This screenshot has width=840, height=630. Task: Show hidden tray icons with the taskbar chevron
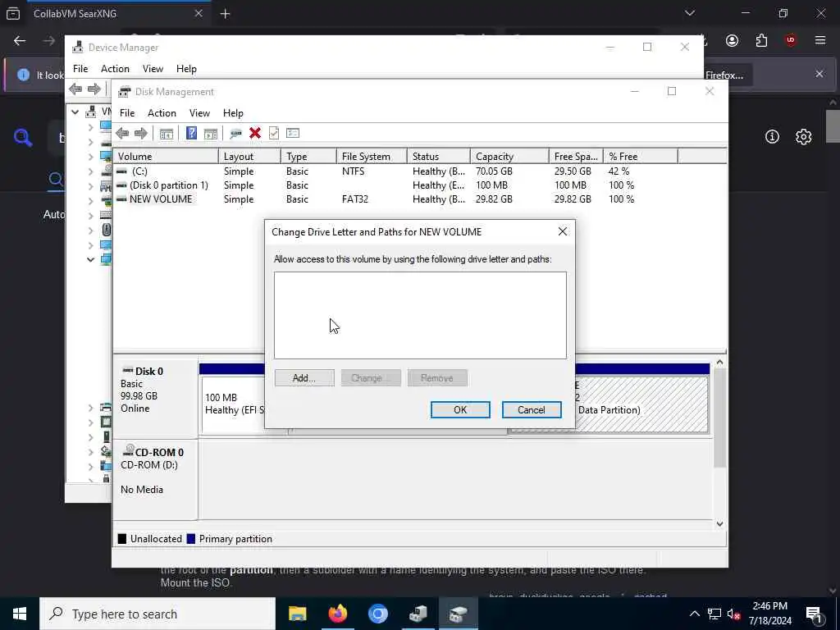pyautogui.click(x=694, y=614)
